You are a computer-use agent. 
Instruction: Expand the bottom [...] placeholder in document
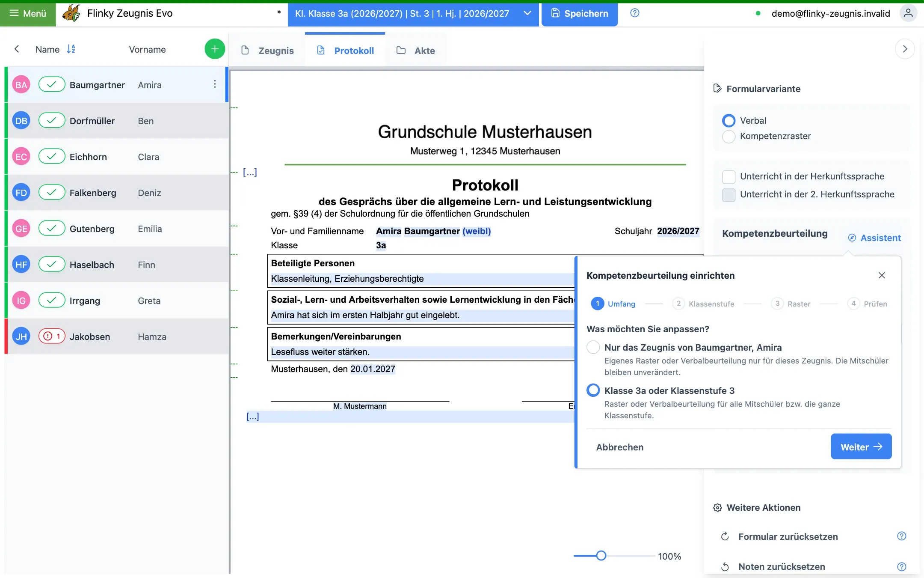[x=253, y=416]
